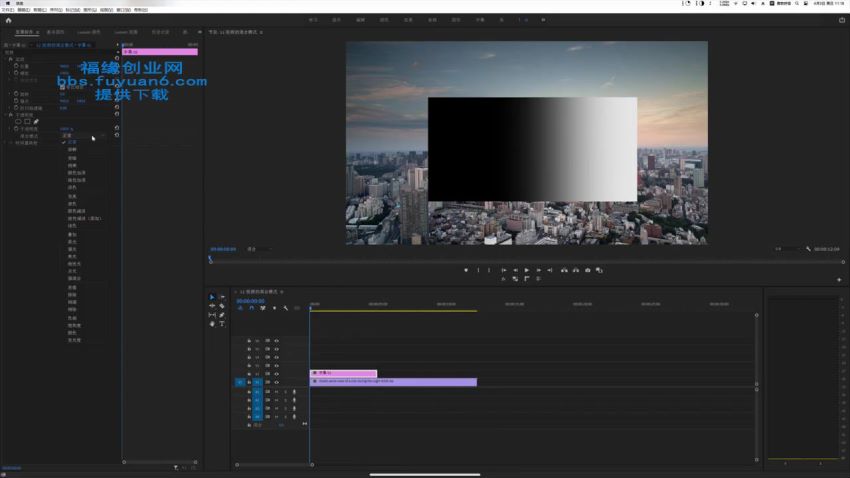The image size is (850, 478).
Task: Open Quick Export at top right
Action: point(842,20)
